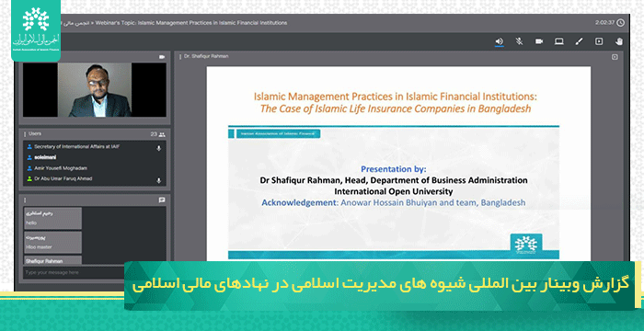Click the 2:02:37 session timer
This screenshot has height=331, width=644.
click(x=604, y=23)
